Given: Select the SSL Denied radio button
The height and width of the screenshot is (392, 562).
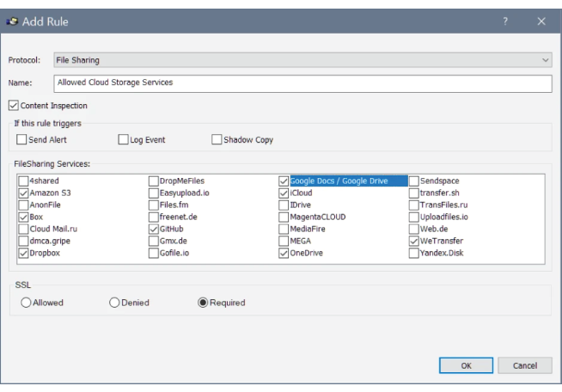Looking at the screenshot, I should (114, 303).
